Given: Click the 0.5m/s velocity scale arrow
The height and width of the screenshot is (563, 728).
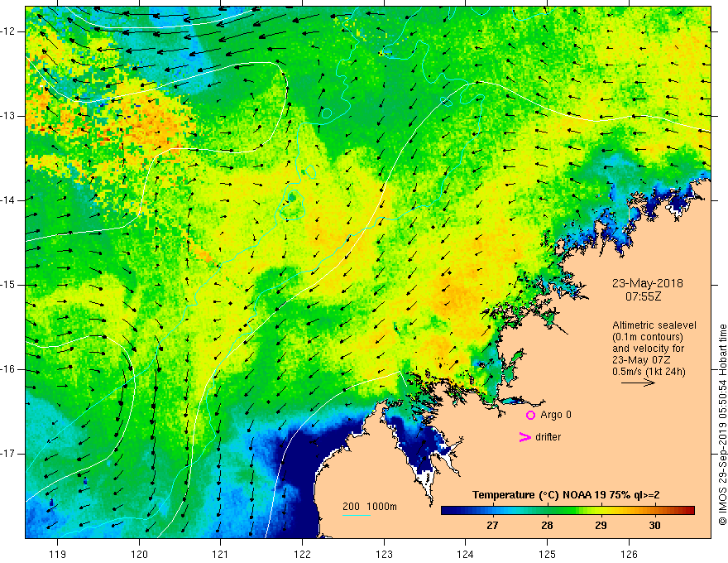Looking at the screenshot, I should 638,383.
